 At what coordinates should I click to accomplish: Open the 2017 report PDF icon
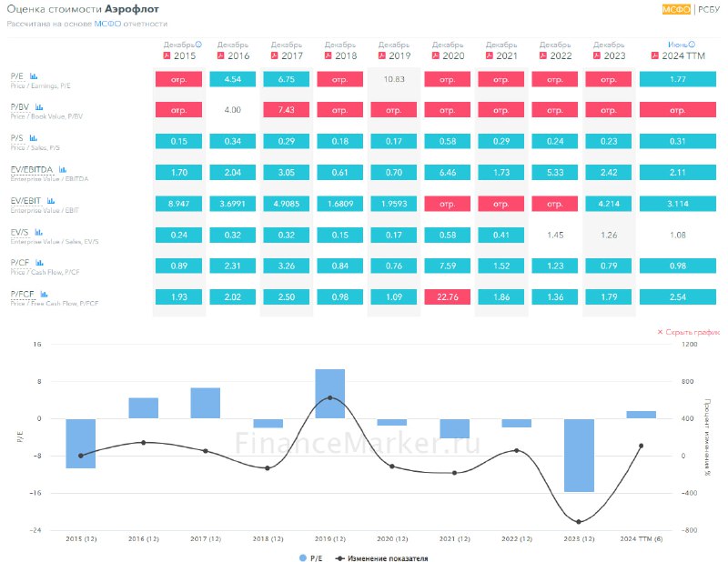(275, 55)
